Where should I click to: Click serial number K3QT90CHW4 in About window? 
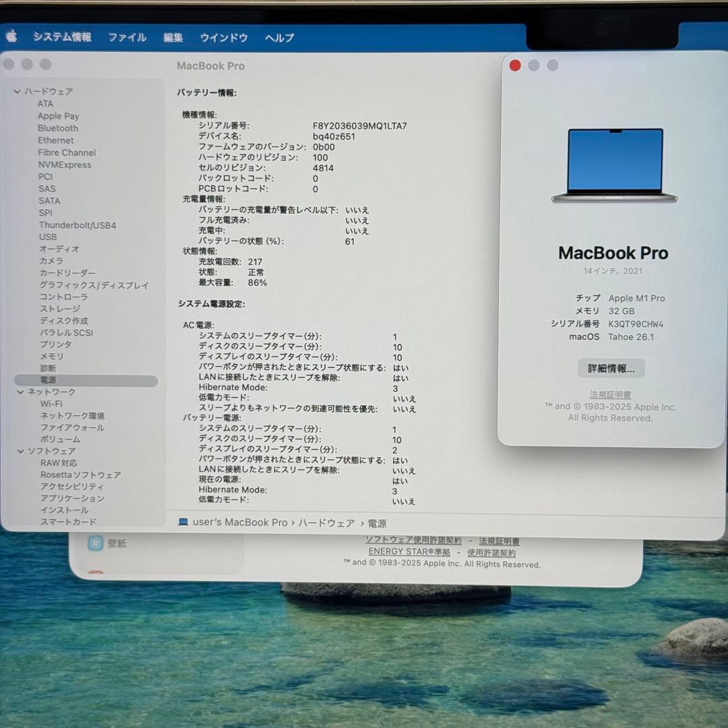click(636, 324)
